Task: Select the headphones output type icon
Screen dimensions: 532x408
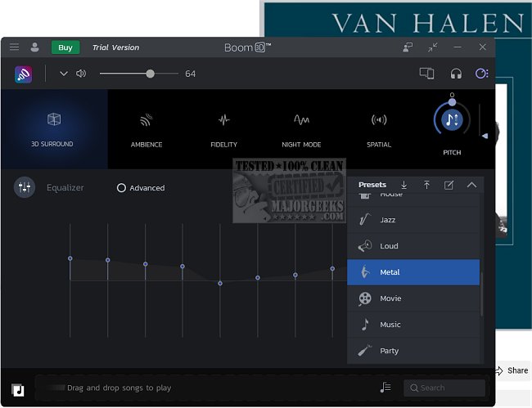Action: [456, 74]
